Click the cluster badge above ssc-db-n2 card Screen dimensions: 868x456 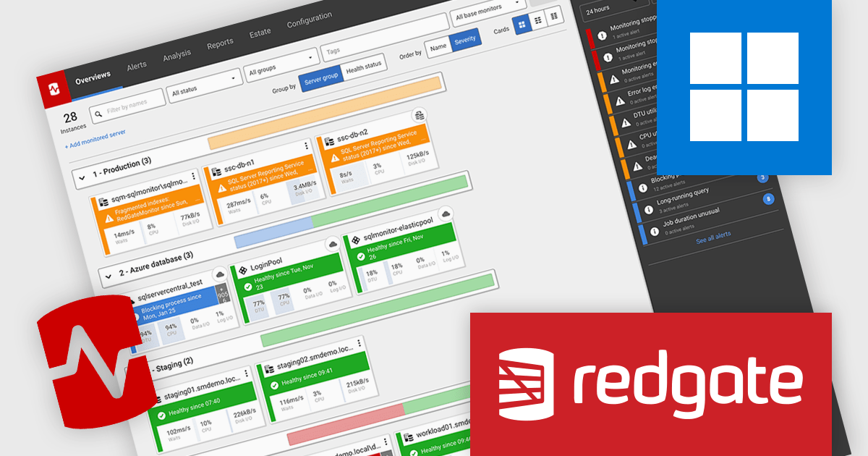click(419, 115)
